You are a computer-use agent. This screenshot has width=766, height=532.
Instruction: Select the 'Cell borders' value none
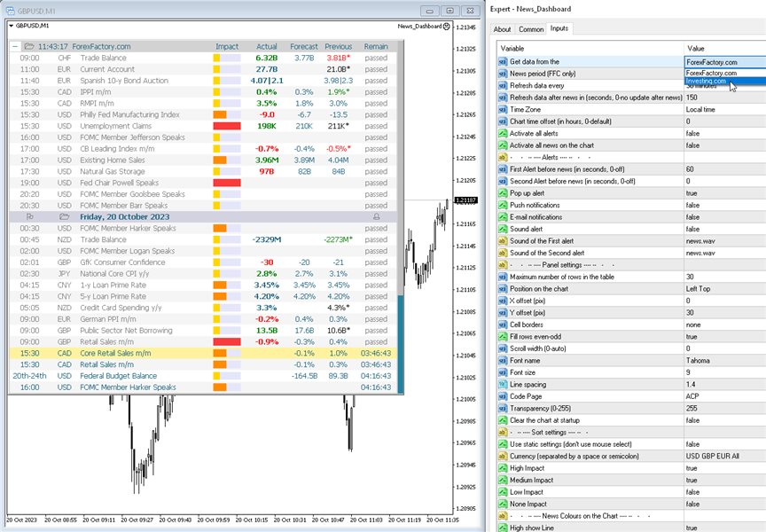point(693,325)
